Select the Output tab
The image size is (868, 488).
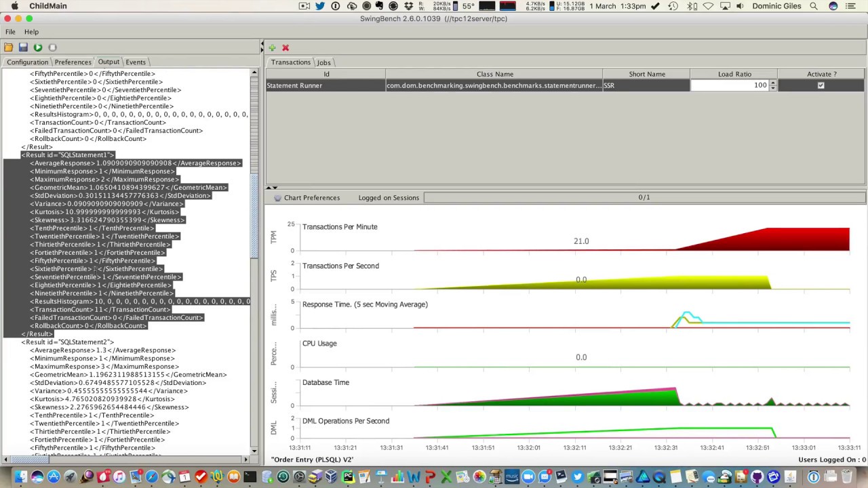point(108,62)
